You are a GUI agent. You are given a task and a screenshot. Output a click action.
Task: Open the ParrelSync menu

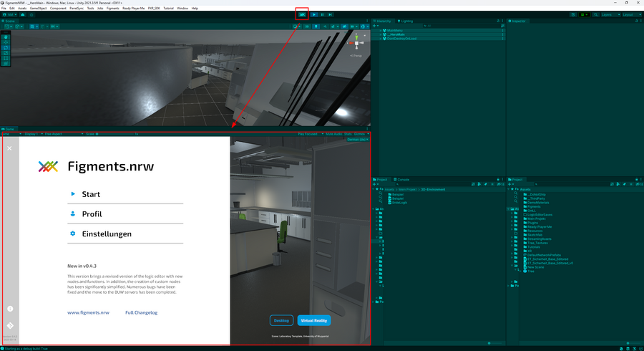(x=77, y=8)
